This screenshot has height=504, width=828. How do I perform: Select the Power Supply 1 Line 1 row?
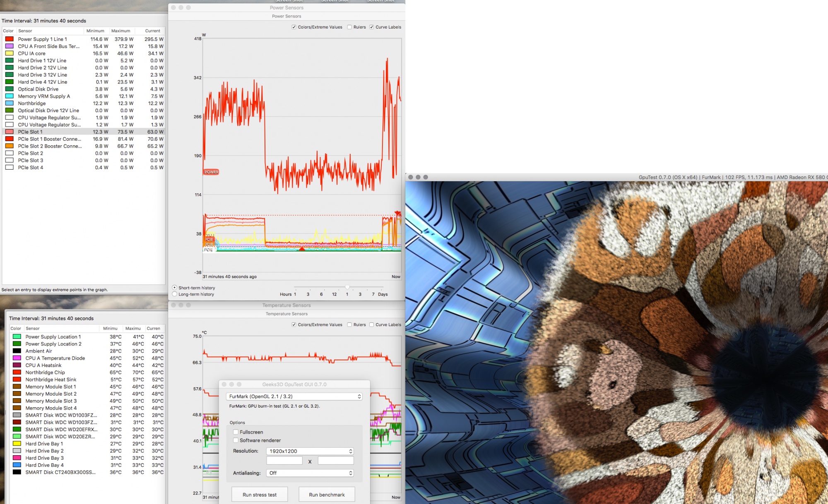pyautogui.click(x=84, y=39)
